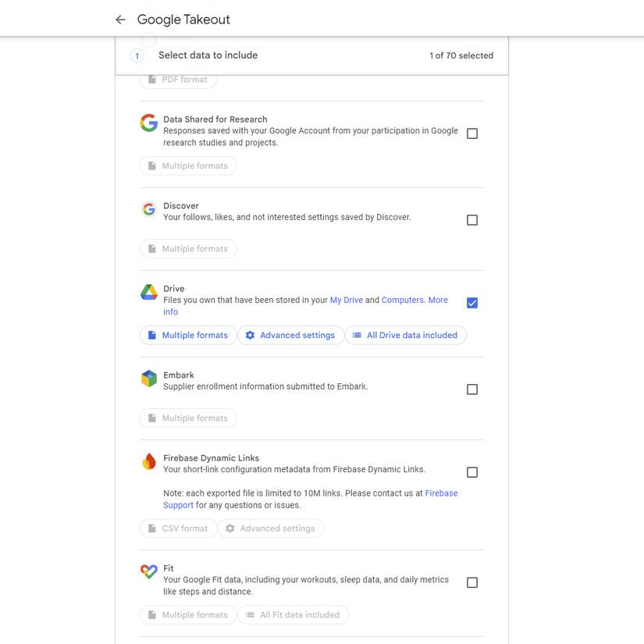644x644 pixels.
Task: Click the Discover G logo icon
Action: [149, 209]
